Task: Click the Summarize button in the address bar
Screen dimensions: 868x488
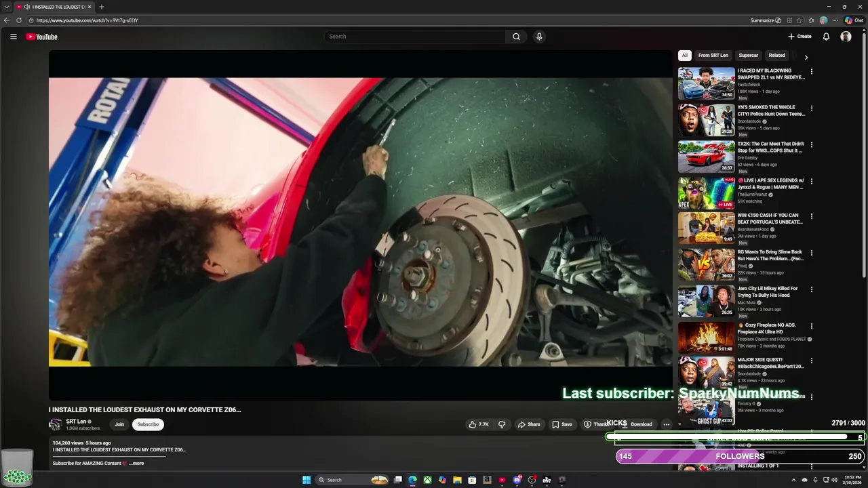Action: click(x=766, y=20)
